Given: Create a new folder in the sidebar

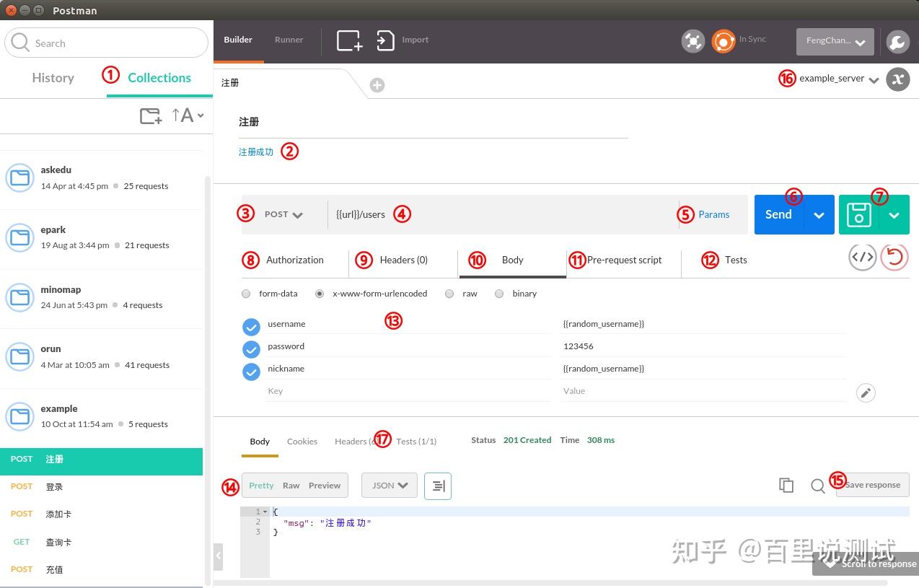Looking at the screenshot, I should [x=150, y=115].
